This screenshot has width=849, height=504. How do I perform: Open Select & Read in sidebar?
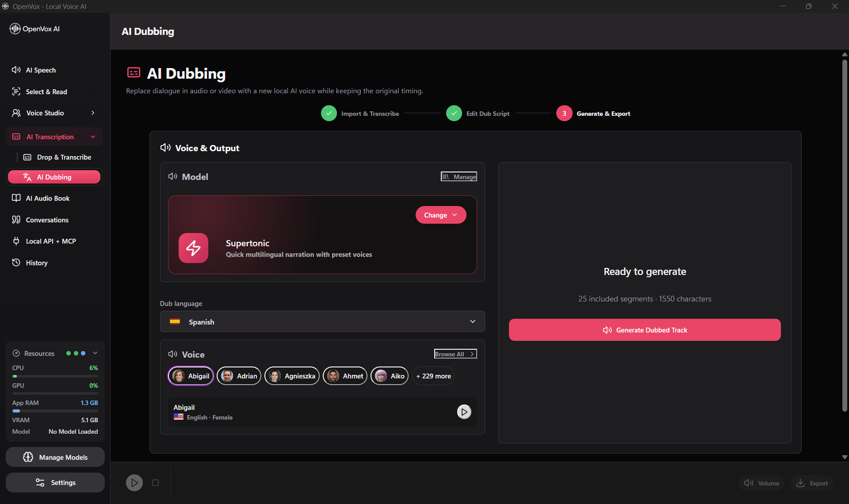54,92
